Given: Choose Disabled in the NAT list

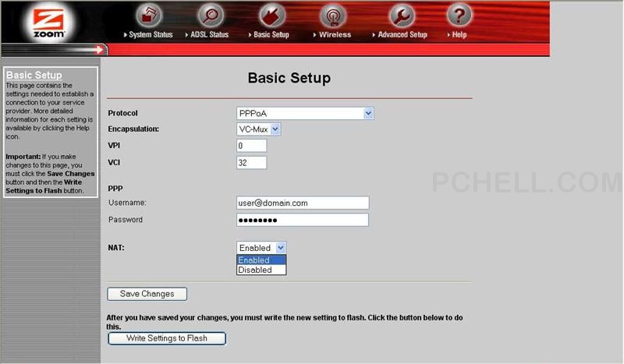Looking at the screenshot, I should click(x=261, y=270).
